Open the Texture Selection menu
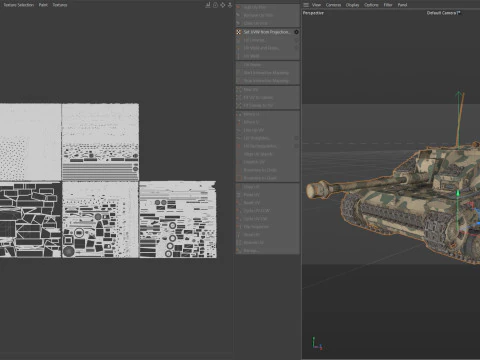480x360 pixels. pyautogui.click(x=18, y=5)
